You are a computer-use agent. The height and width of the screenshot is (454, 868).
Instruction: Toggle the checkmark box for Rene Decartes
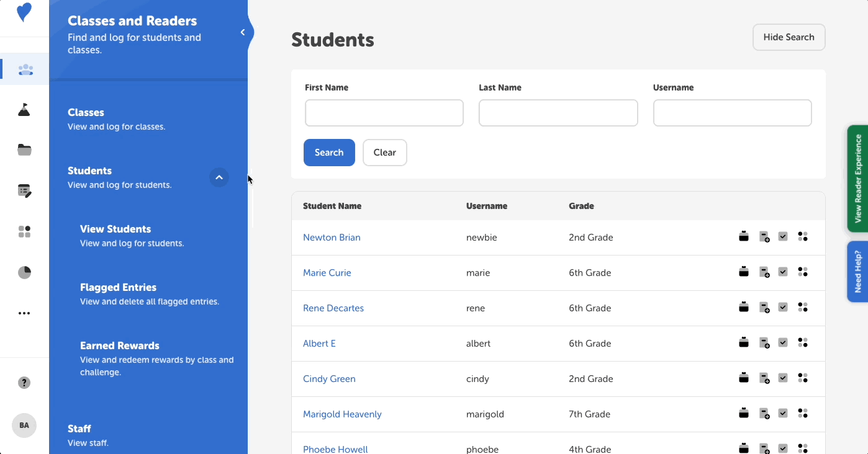click(783, 307)
